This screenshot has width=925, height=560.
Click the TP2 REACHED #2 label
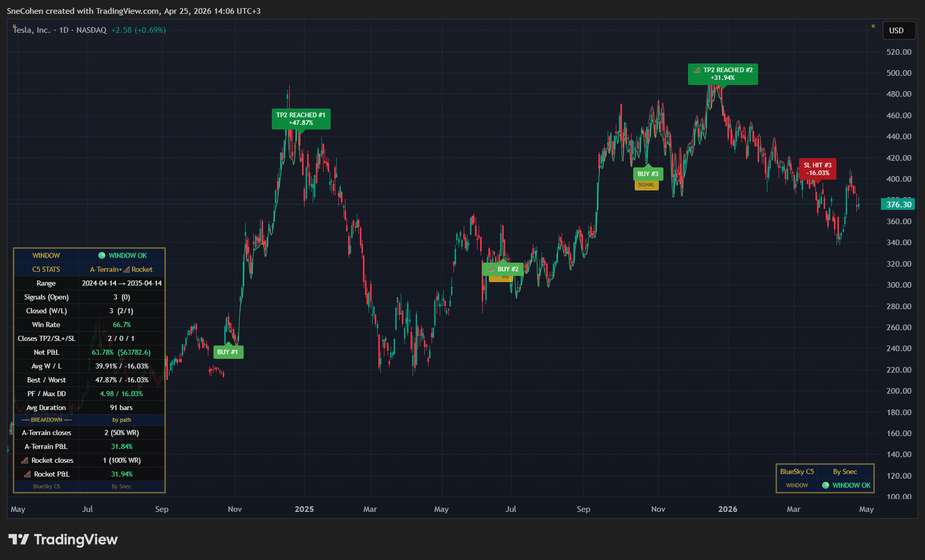[723, 74]
